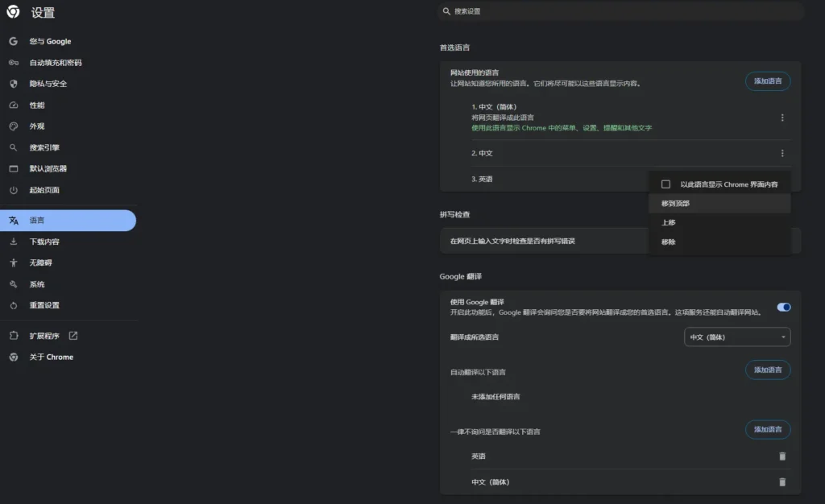
Task: Delete 中文（简体）from never-translate list
Action: coord(781,482)
